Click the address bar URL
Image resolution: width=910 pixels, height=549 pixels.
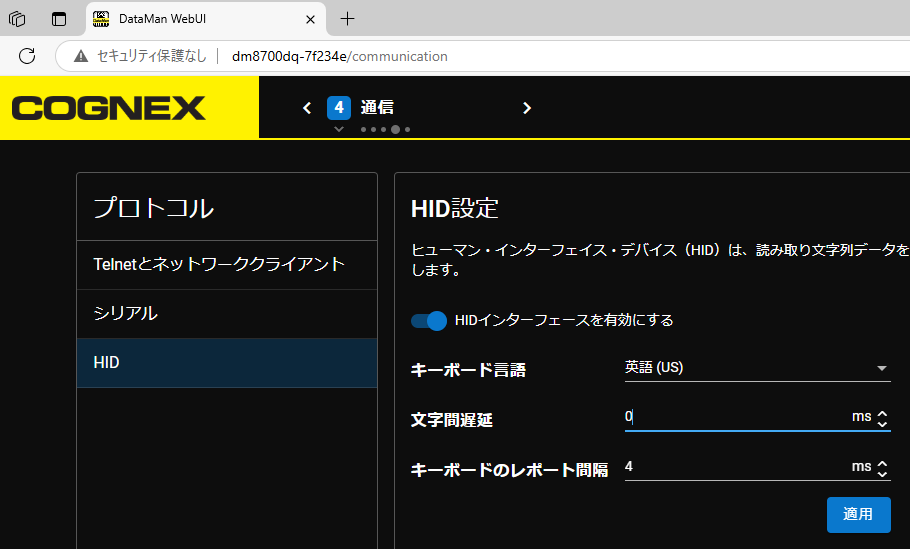click(x=340, y=56)
